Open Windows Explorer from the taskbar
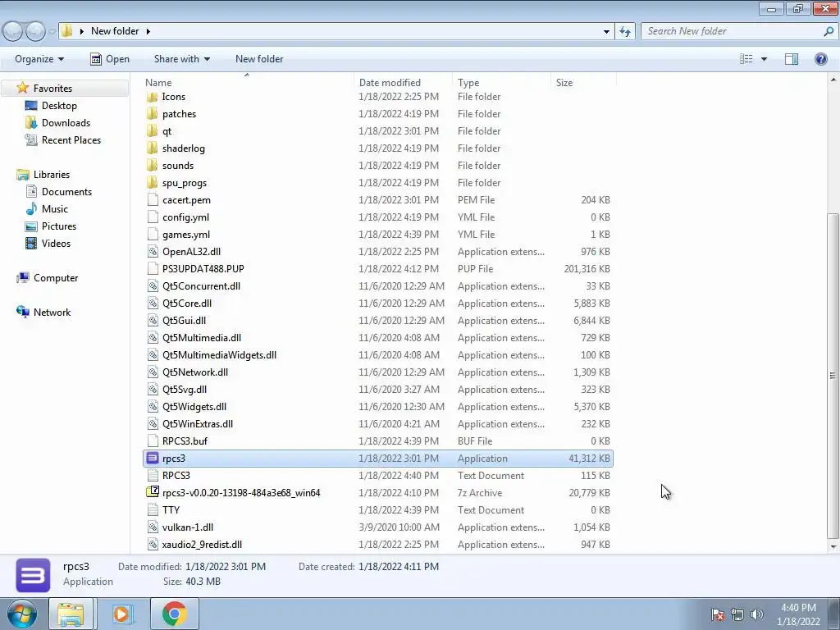 click(71, 614)
